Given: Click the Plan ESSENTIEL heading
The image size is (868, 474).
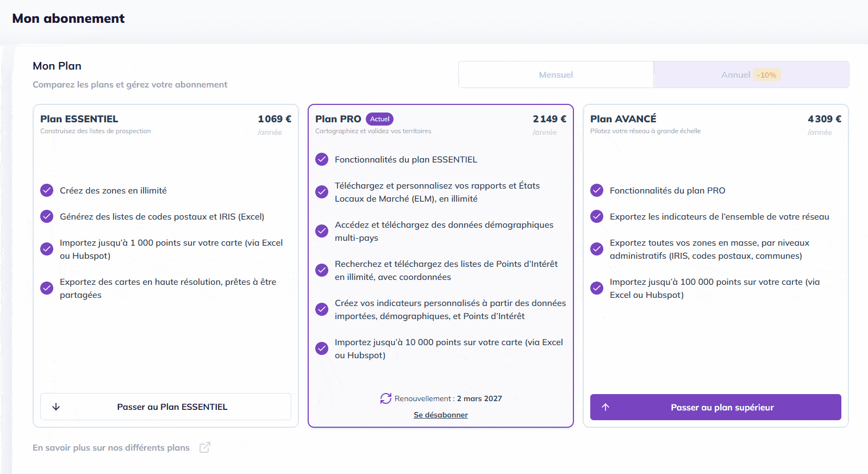Looking at the screenshot, I should [79, 118].
